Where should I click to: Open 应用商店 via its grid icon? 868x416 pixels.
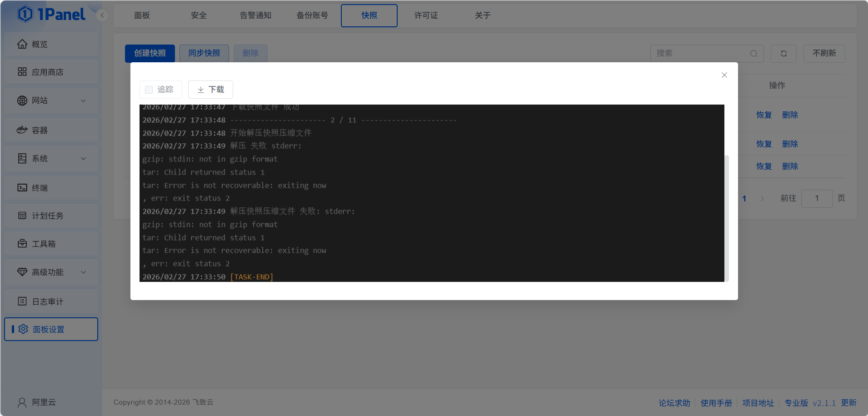(x=22, y=72)
